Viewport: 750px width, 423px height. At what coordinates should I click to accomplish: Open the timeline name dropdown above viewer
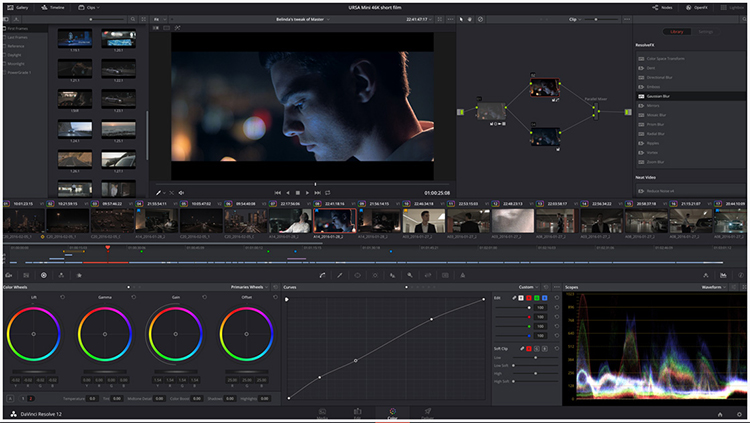click(x=303, y=20)
